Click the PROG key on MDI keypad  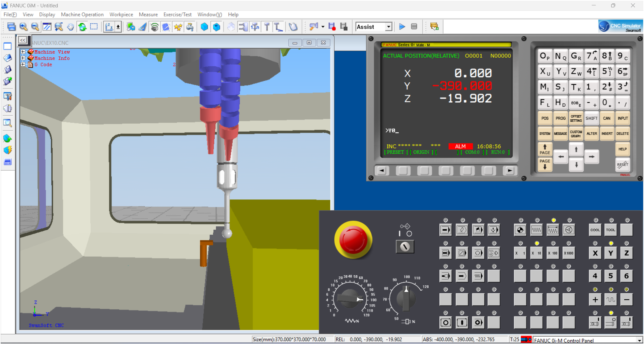[x=561, y=118]
